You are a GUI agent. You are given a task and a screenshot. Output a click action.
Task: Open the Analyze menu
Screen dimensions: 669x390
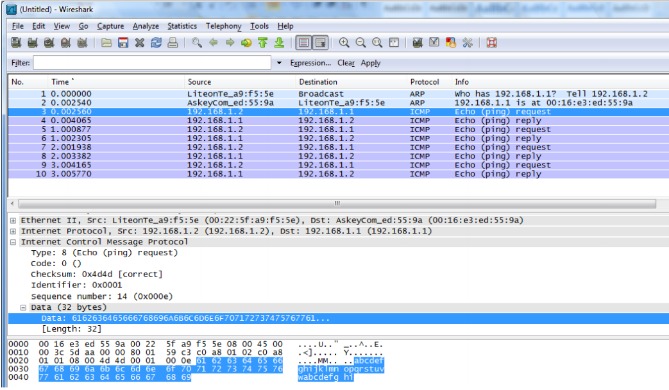coord(145,26)
